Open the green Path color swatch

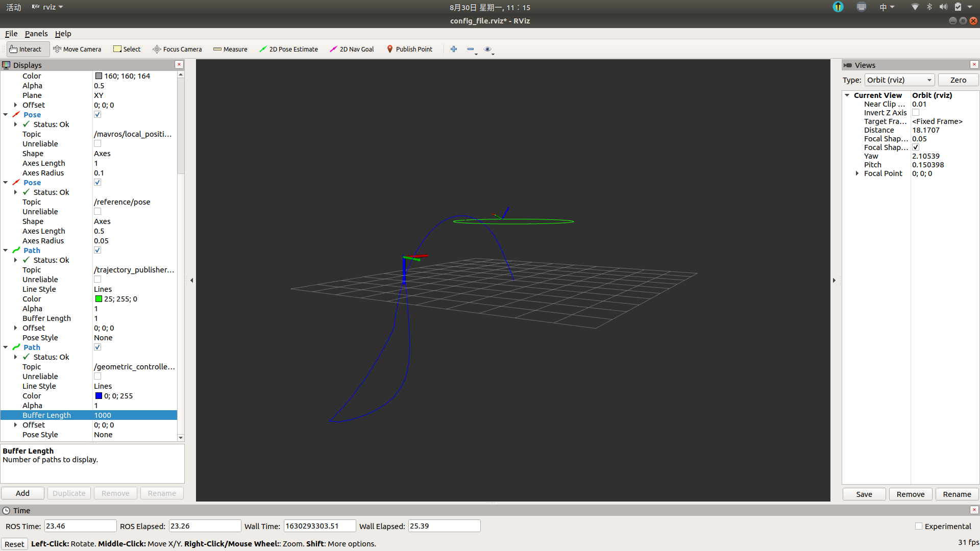click(x=100, y=298)
